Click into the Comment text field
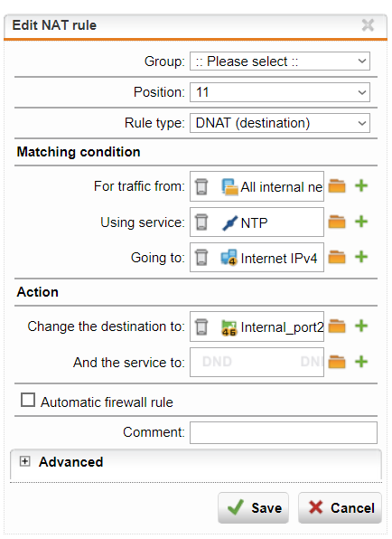 284,433
